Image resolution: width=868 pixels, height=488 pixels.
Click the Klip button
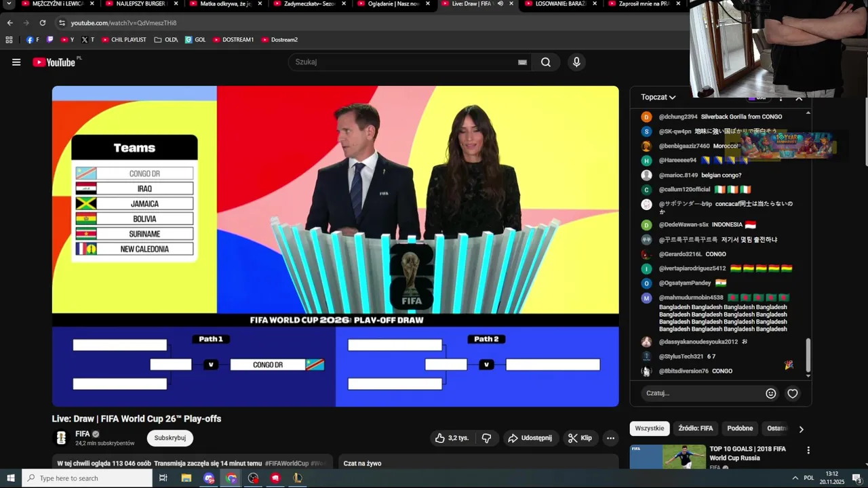580,438
